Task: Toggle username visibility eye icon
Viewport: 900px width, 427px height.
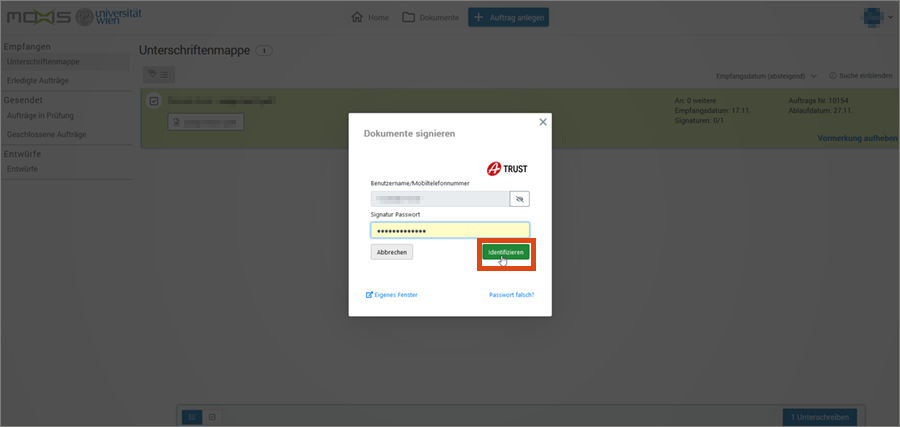Action: click(519, 199)
